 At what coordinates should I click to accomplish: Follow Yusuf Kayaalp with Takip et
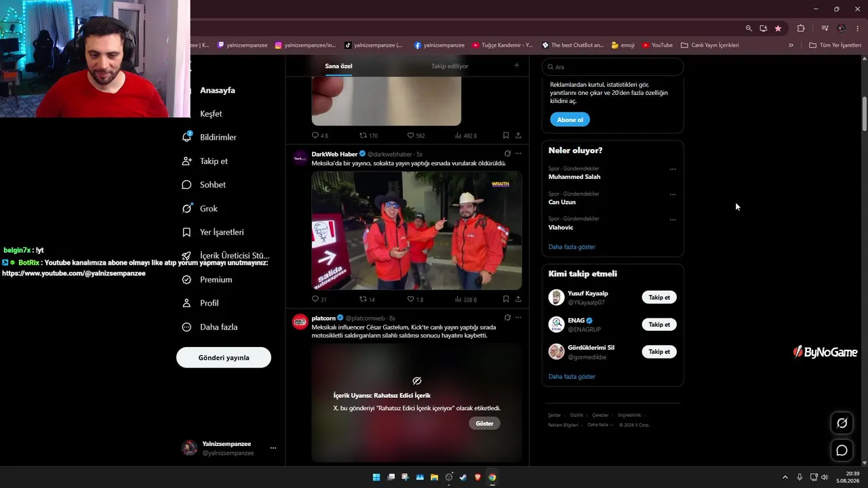[x=659, y=298]
